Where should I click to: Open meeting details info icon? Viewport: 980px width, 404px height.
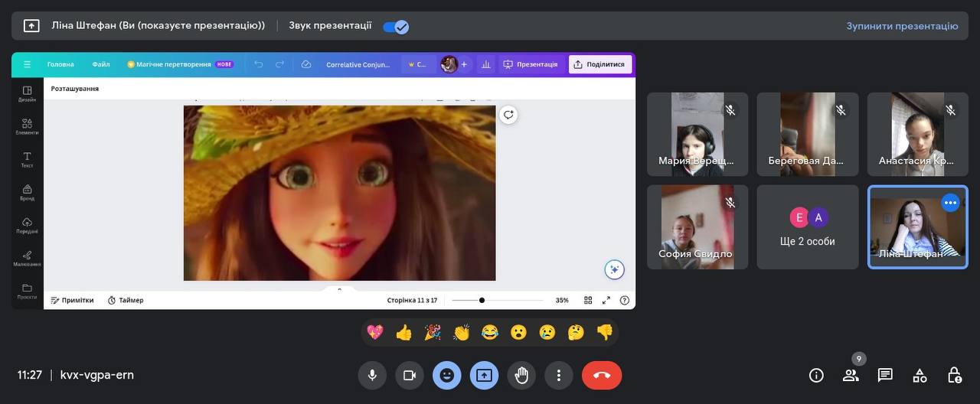click(816, 375)
